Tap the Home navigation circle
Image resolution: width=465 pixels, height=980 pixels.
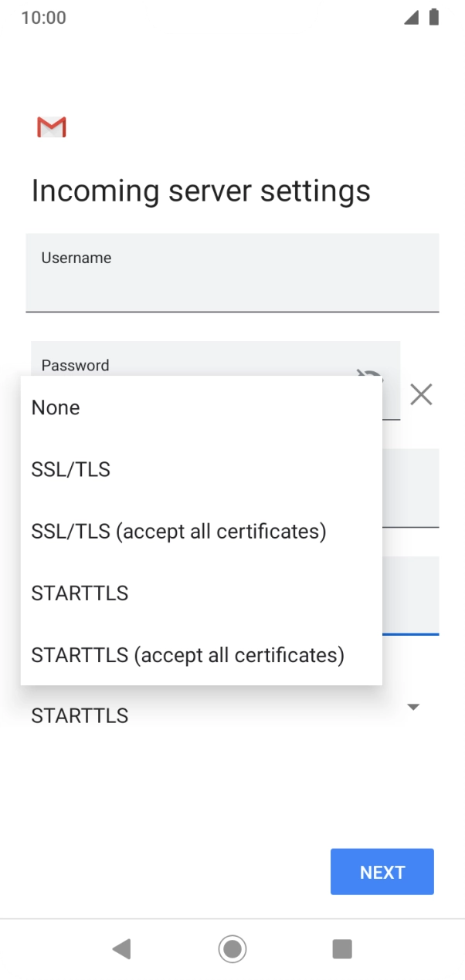232,949
